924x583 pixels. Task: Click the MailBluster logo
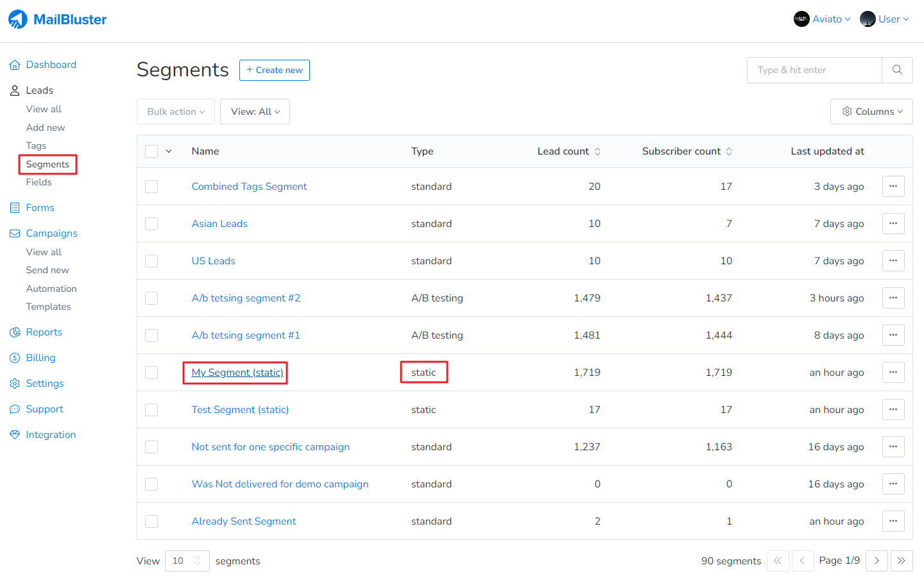pyautogui.click(x=58, y=19)
